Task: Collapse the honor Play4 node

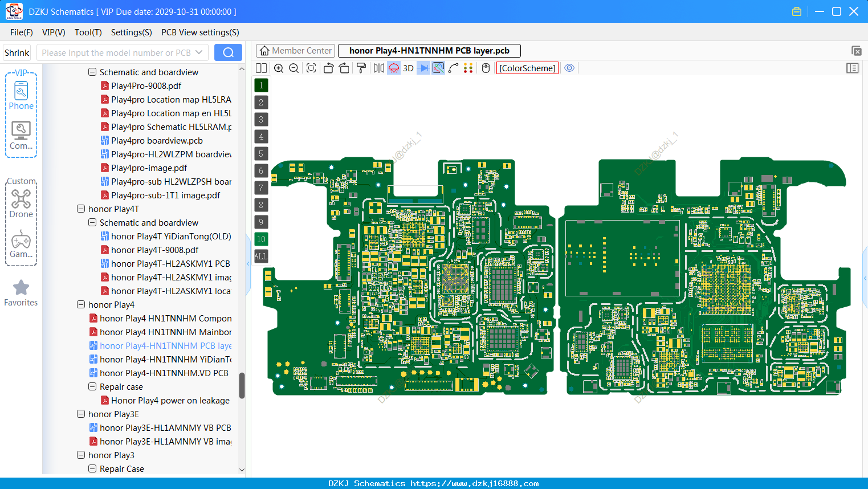Action: click(x=81, y=305)
